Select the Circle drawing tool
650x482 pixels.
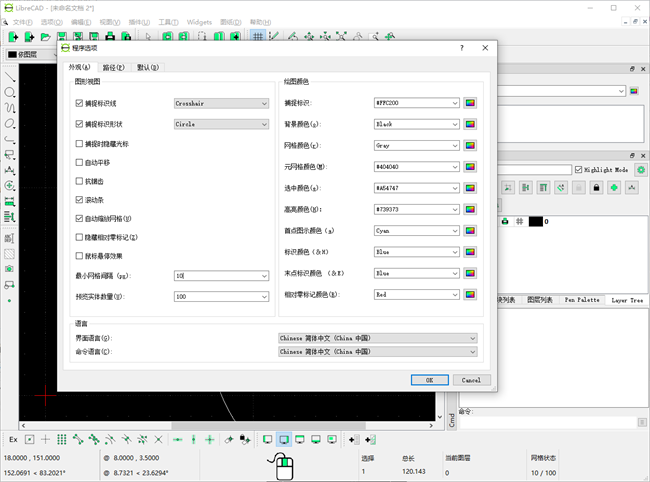[x=10, y=93]
